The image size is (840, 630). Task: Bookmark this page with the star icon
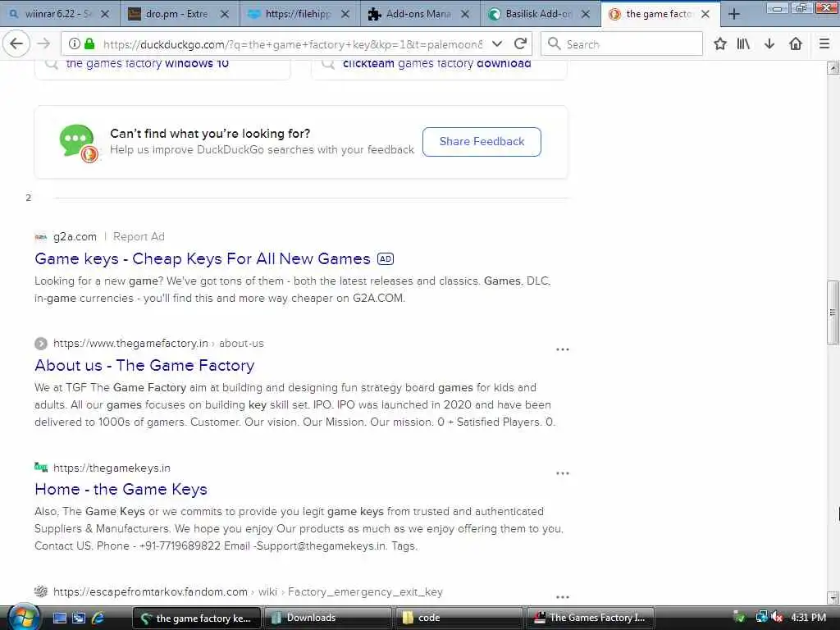[720, 44]
